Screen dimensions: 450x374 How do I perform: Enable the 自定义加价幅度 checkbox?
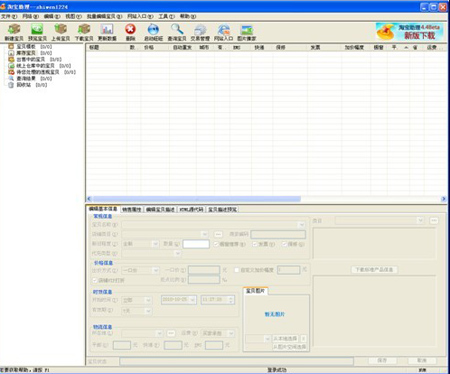237,270
